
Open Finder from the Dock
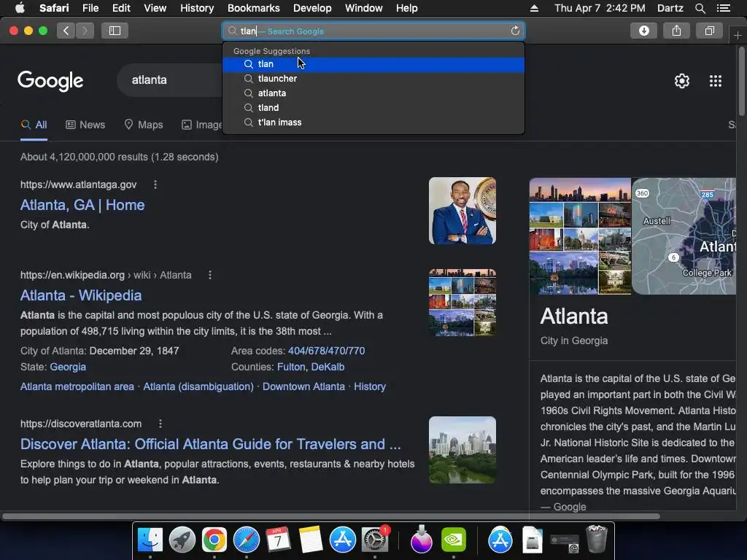pos(150,540)
